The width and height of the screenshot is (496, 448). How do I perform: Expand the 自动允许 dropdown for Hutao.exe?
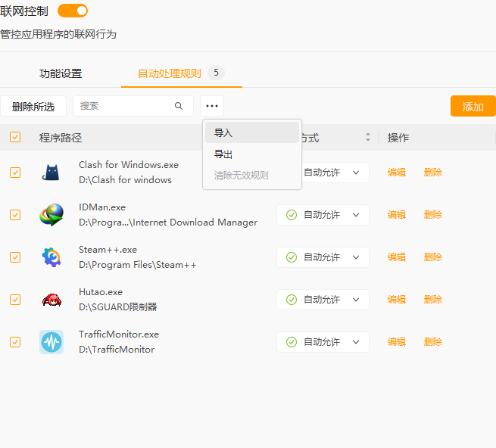point(323,300)
